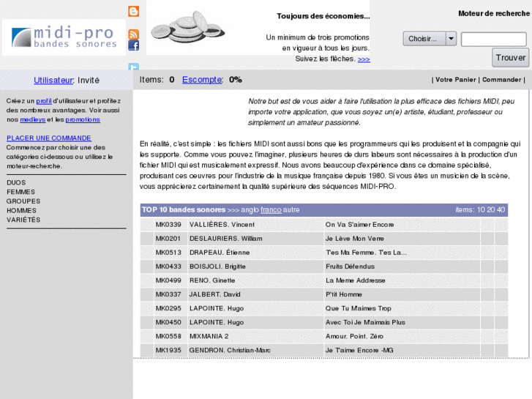532x399 pixels.
Task: Click song Avec Toi Je M'aimais Plus
Action: tap(365, 322)
